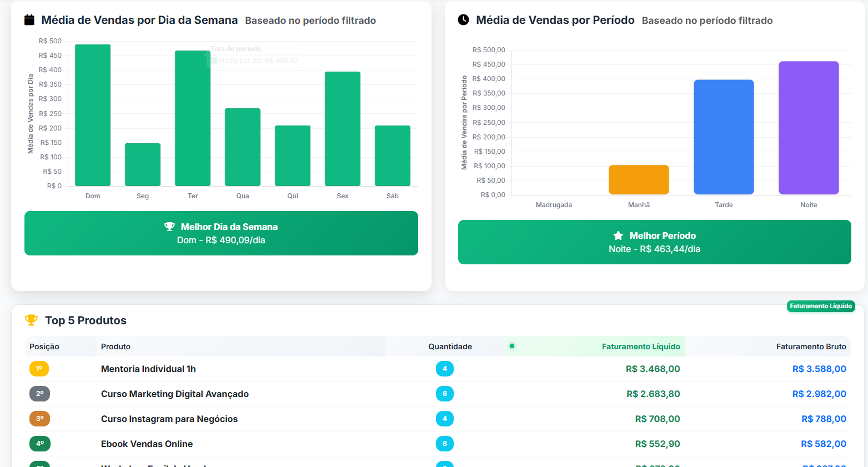Select the purple Noite bar

(x=809, y=128)
